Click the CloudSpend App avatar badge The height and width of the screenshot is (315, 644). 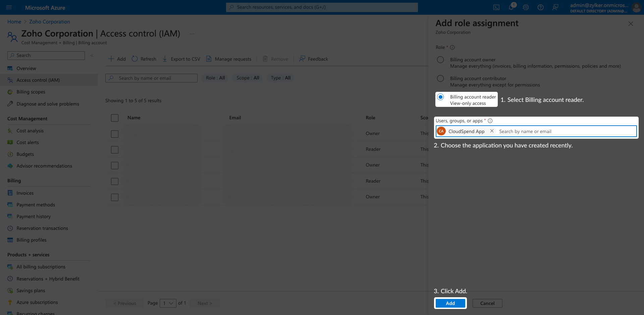pyautogui.click(x=441, y=131)
